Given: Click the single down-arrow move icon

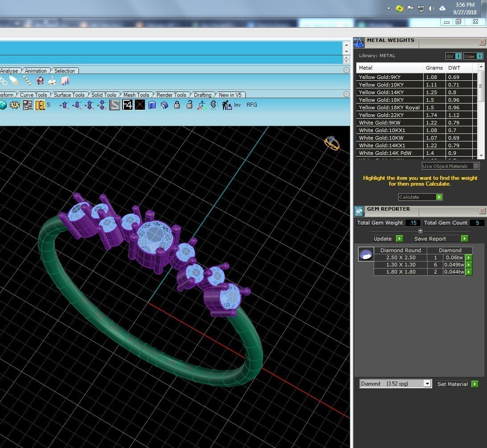Looking at the screenshot, I should pos(77,105).
